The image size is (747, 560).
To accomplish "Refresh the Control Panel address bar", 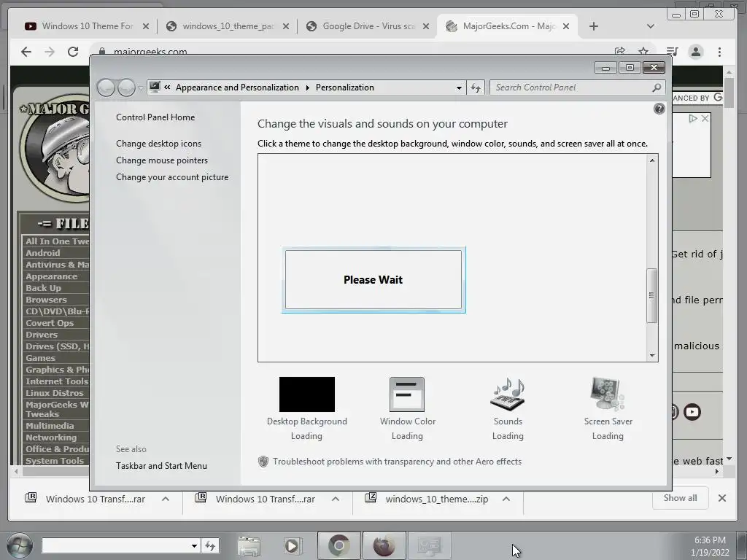I will point(476,87).
